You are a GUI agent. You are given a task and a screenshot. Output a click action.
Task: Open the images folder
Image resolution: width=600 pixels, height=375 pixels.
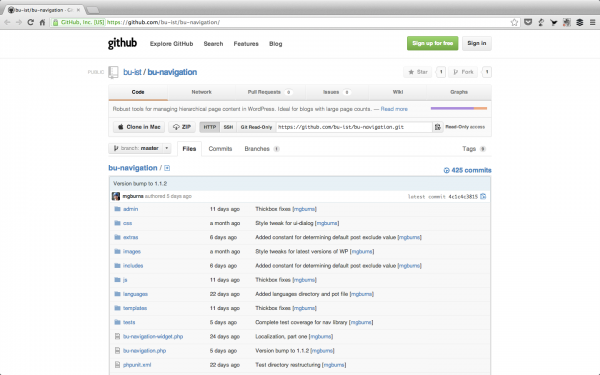pyautogui.click(x=132, y=251)
